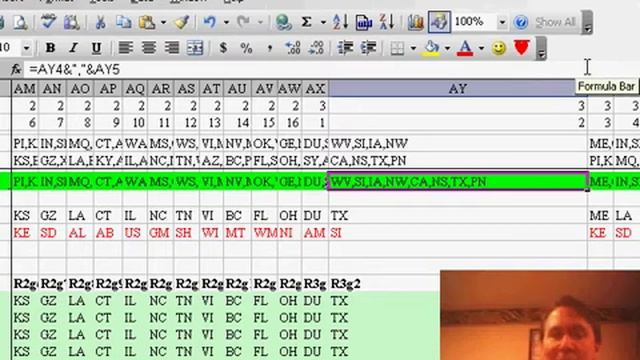This screenshot has height=360, width=640.
Task: Apply the yellow Fill Color bucket
Action: 432,48
